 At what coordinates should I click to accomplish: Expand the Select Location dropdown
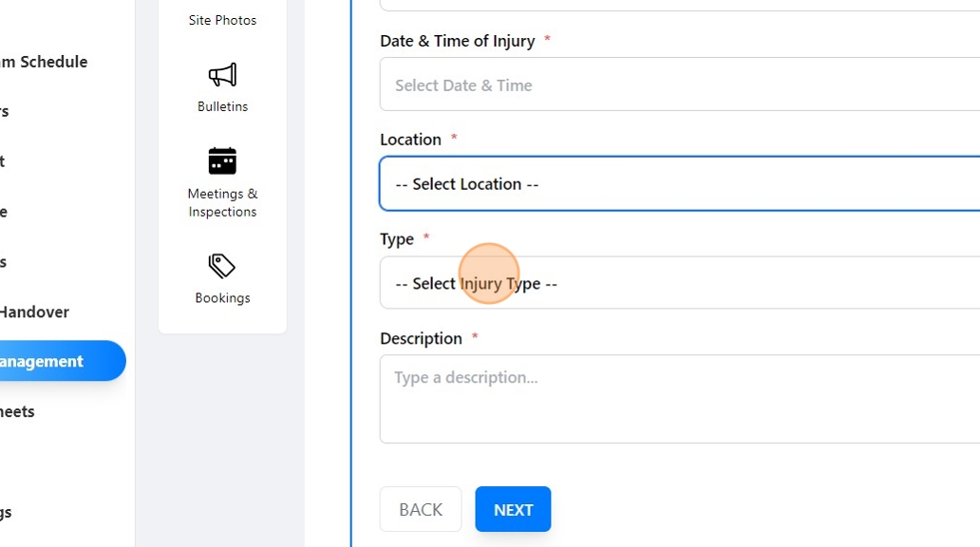click(x=679, y=184)
